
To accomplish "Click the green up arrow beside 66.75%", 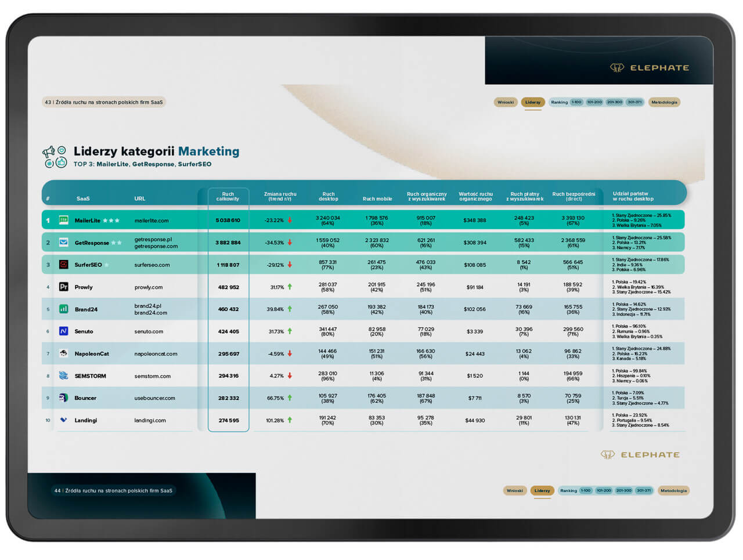I will (290, 398).
